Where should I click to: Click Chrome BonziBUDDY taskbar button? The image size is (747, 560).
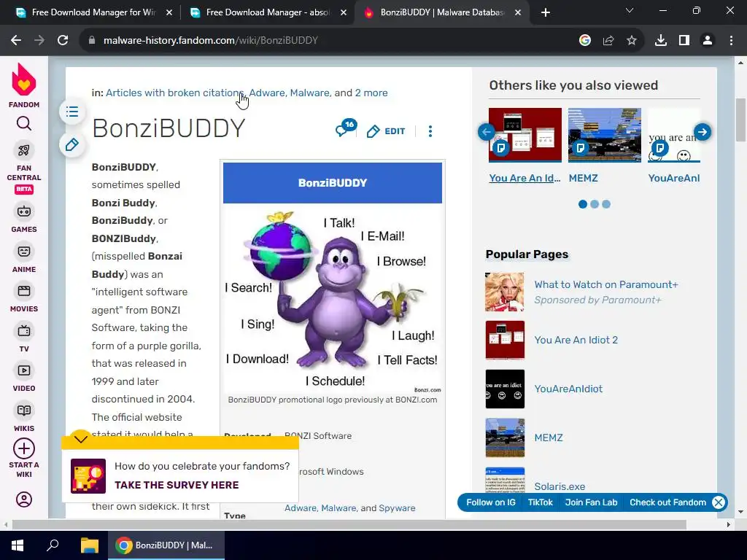pos(166,545)
